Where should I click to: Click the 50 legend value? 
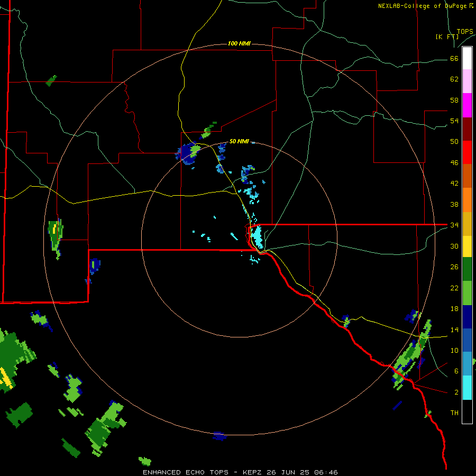pyautogui.click(x=454, y=141)
